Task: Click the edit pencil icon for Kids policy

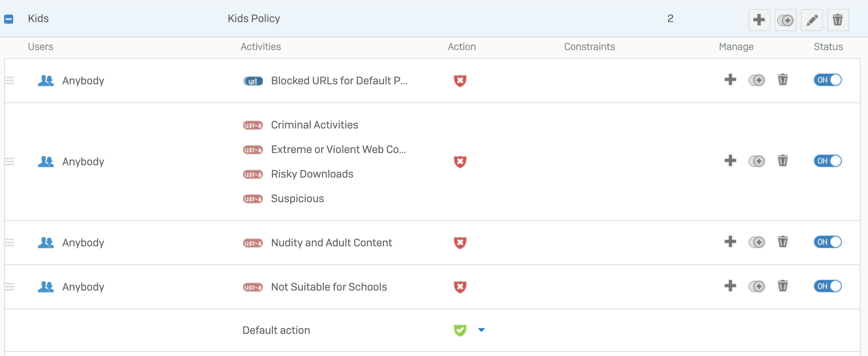Action: (x=811, y=20)
